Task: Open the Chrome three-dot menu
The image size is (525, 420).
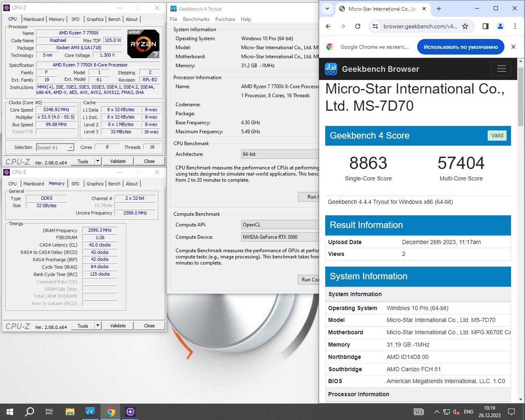Action: pos(515,26)
